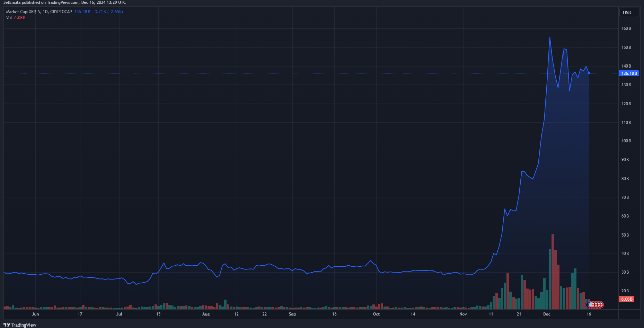Click the Market Cap XRP symbol title
This screenshot has width=644, height=328.
point(39,12)
